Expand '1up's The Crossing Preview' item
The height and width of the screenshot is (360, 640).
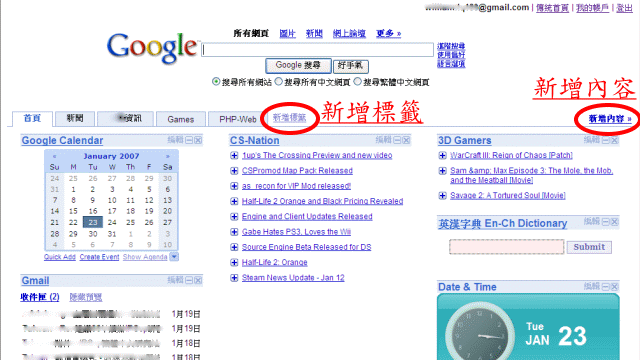234,156
